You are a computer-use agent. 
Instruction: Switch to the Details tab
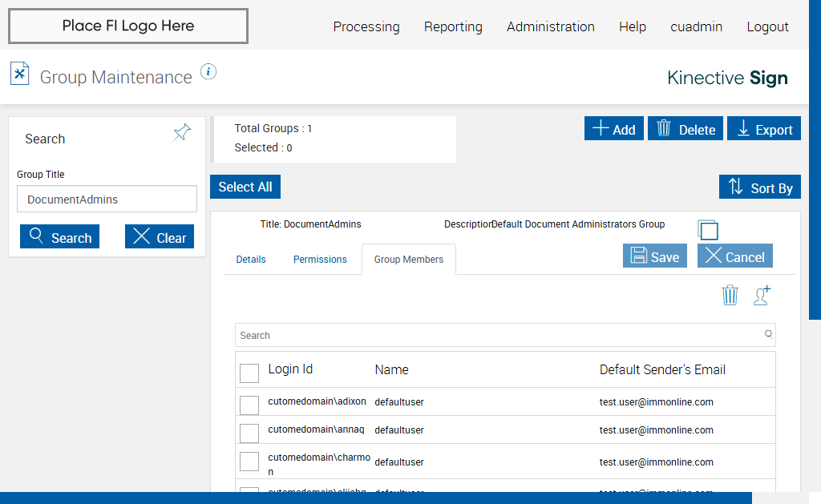(x=251, y=260)
